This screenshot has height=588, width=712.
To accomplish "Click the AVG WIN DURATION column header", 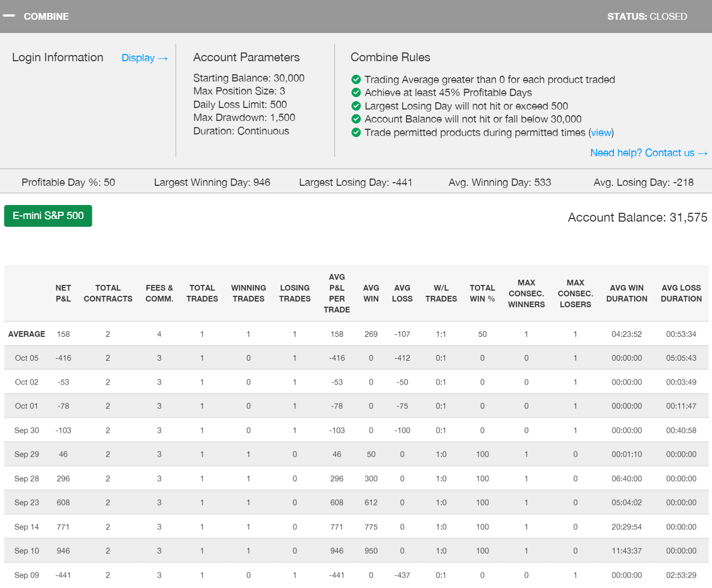I will click(x=626, y=293).
